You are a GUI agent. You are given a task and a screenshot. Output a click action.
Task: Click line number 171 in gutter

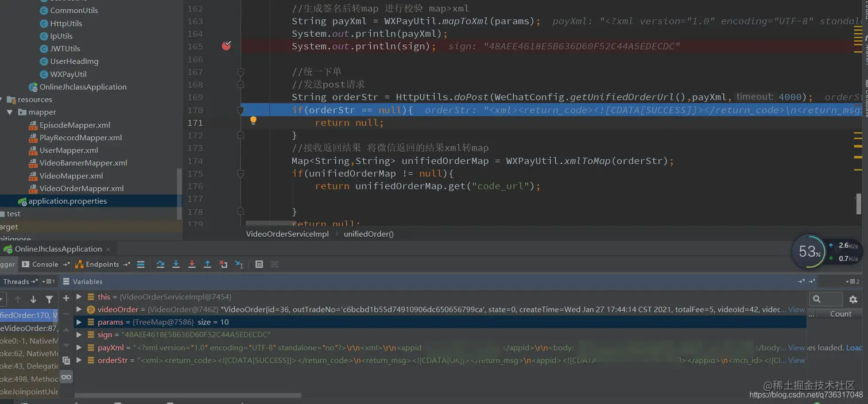195,123
